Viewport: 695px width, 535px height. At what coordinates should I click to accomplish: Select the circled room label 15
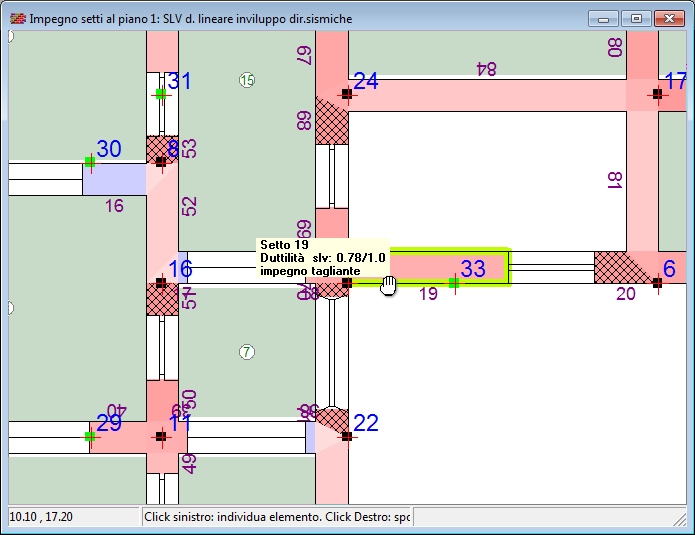pyautogui.click(x=247, y=80)
